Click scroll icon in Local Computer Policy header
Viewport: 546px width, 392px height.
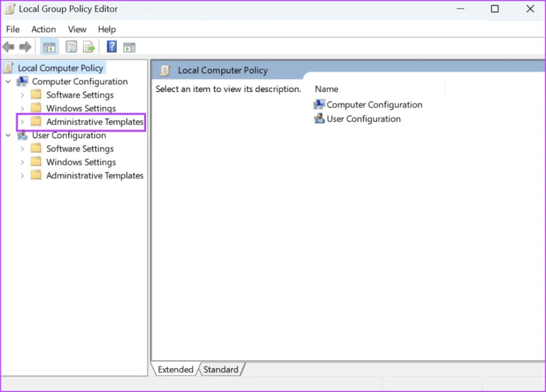pyautogui.click(x=165, y=71)
